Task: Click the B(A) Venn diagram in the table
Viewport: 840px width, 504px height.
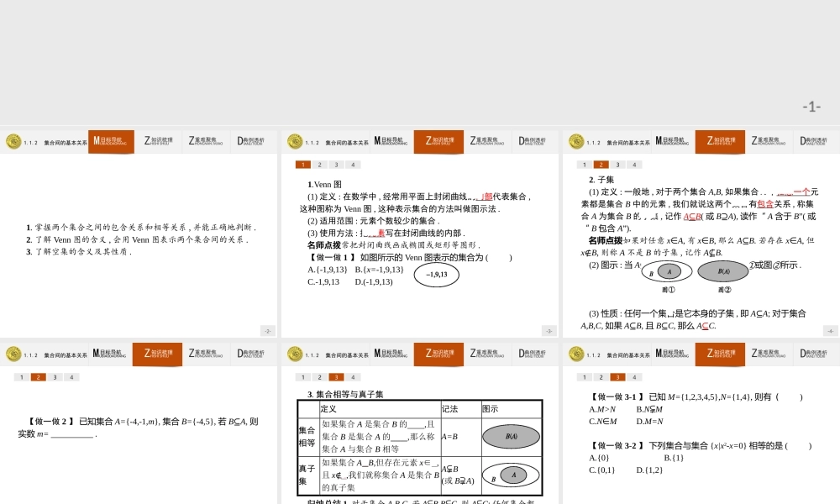Action: 512,436
